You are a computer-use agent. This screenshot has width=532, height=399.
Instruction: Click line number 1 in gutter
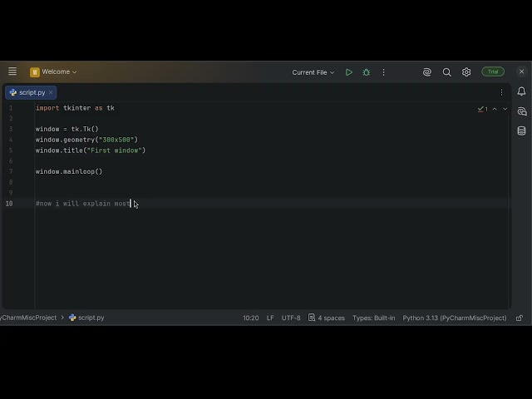click(x=11, y=108)
